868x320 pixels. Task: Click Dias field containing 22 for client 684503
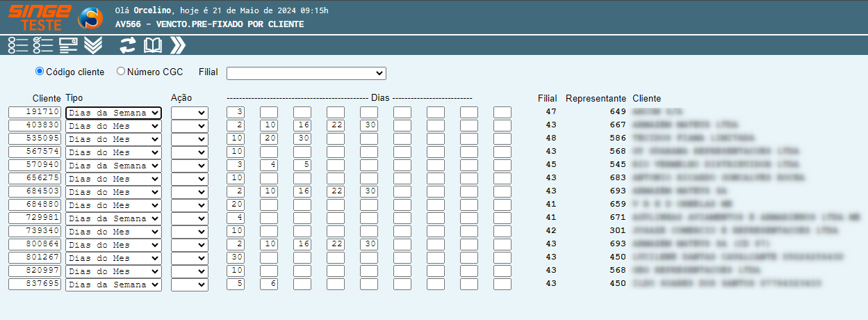tap(336, 192)
